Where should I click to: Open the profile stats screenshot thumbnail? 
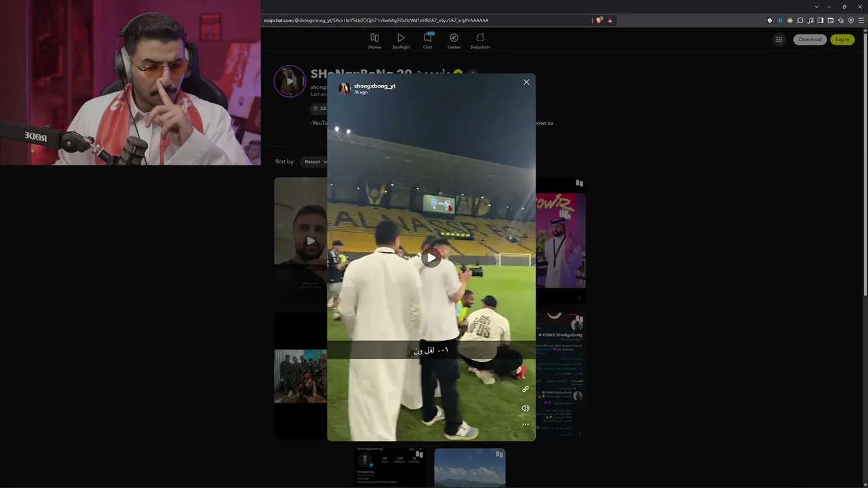(390, 468)
